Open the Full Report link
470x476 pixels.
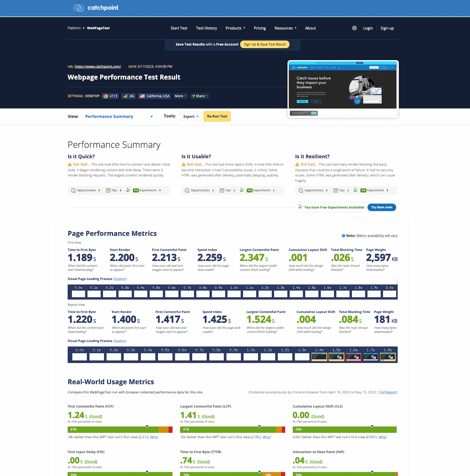tap(388, 392)
